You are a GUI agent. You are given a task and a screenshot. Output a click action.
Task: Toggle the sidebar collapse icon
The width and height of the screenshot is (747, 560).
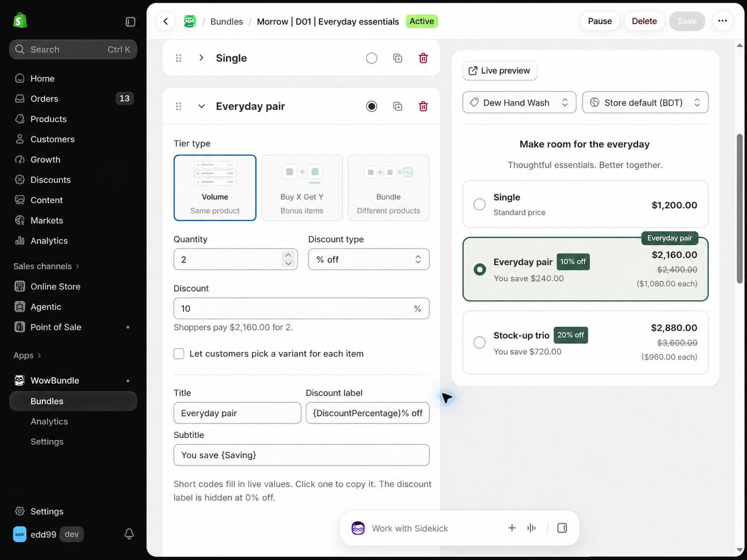pos(131,22)
